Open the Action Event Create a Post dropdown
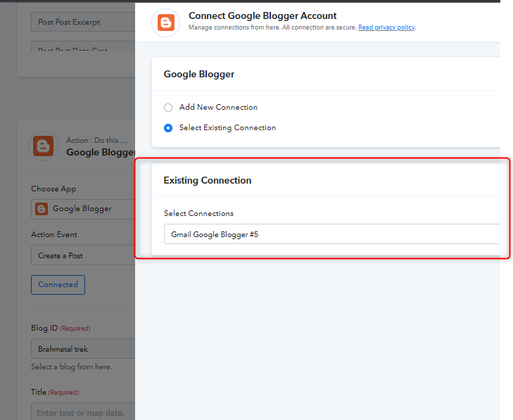 tap(83, 255)
